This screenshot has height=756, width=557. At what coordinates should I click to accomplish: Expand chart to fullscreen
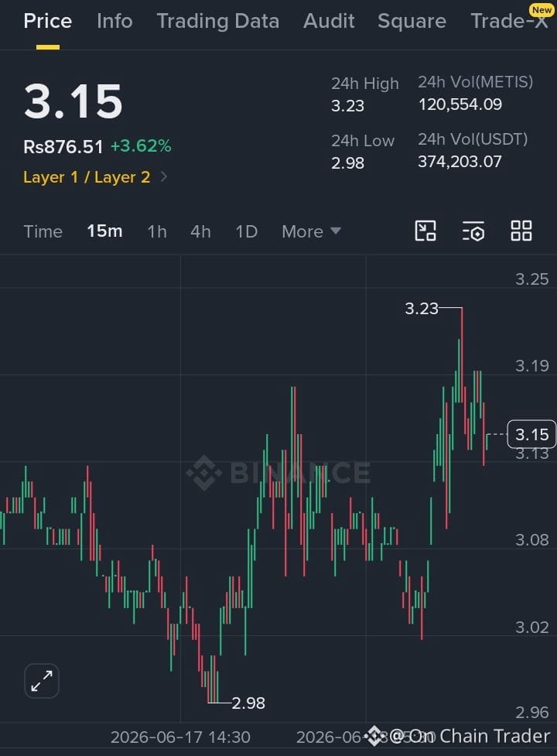click(42, 681)
